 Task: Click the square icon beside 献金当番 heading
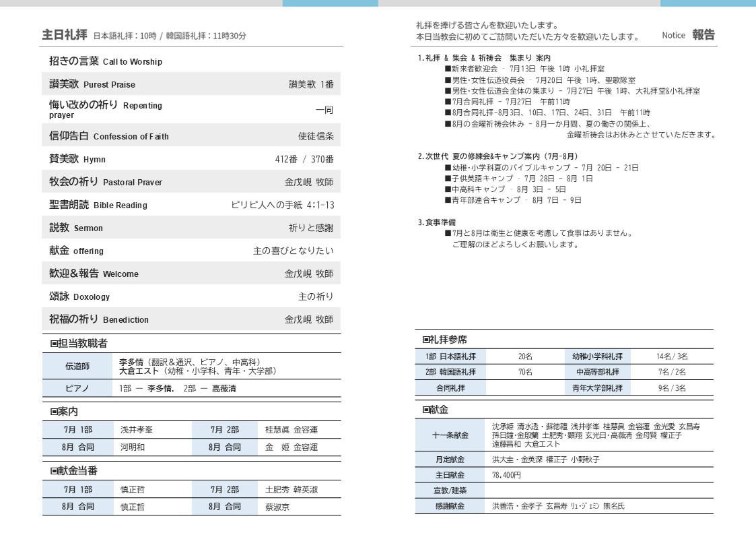tap(55, 471)
